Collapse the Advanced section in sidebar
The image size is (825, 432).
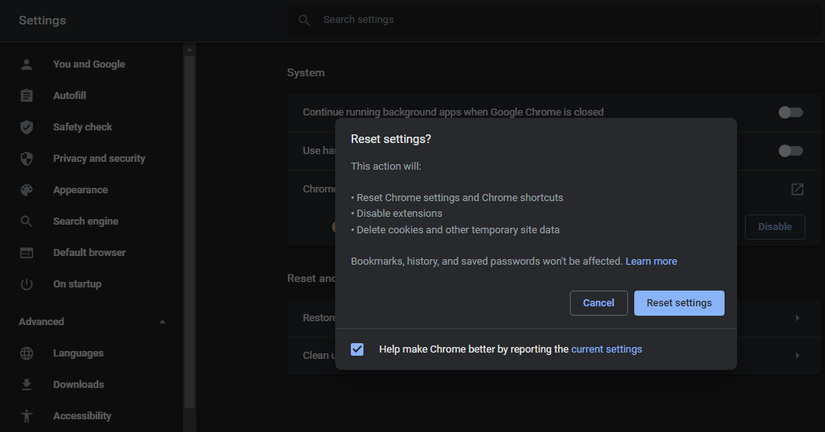(162, 322)
